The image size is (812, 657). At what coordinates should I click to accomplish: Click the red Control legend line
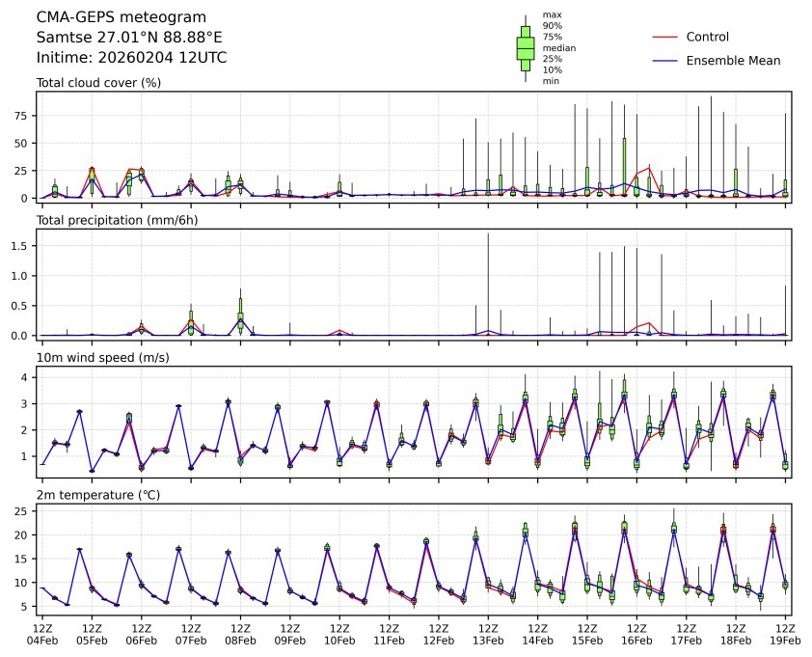tap(665, 37)
